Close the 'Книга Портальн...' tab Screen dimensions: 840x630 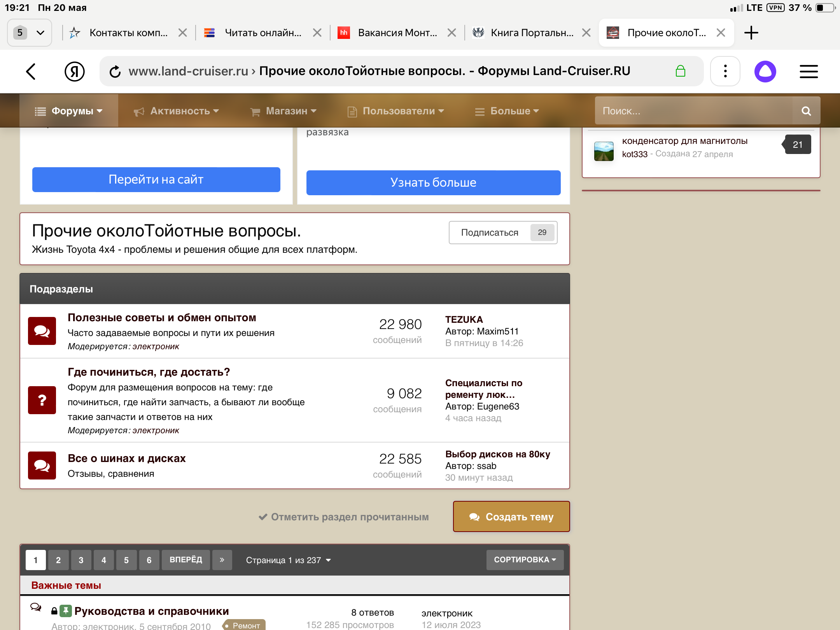(x=586, y=33)
